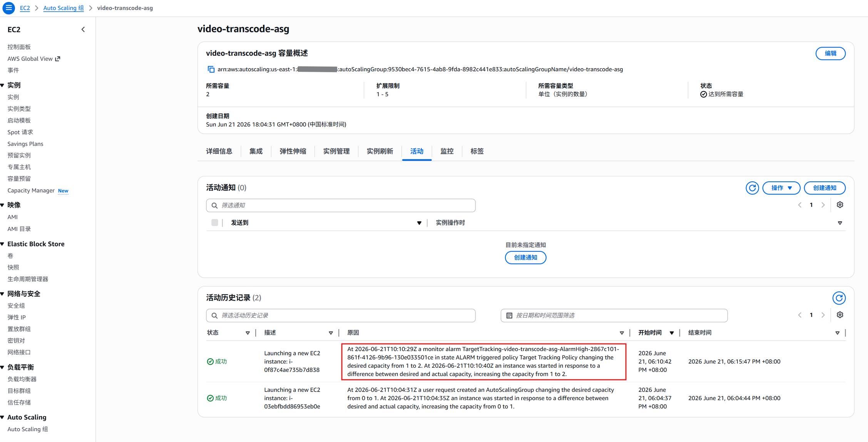Open the 操作 actions dropdown
Viewport: 868px width, 442px height.
(781, 188)
